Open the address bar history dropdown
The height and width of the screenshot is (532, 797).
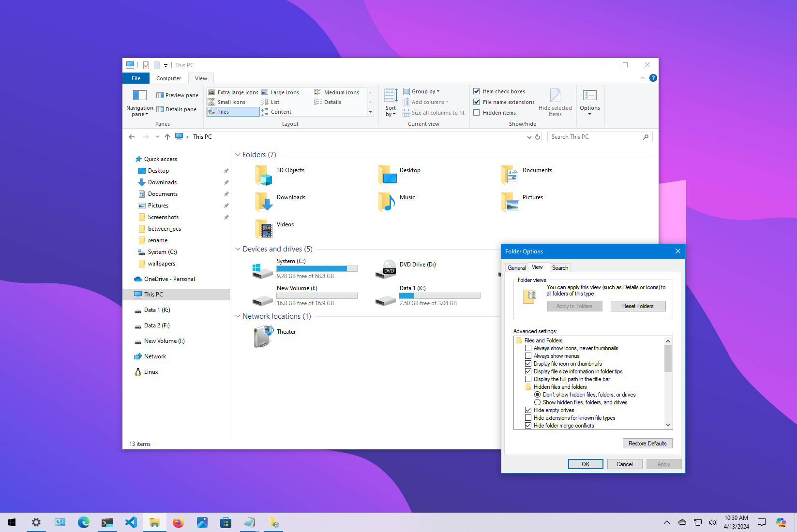tap(529, 137)
